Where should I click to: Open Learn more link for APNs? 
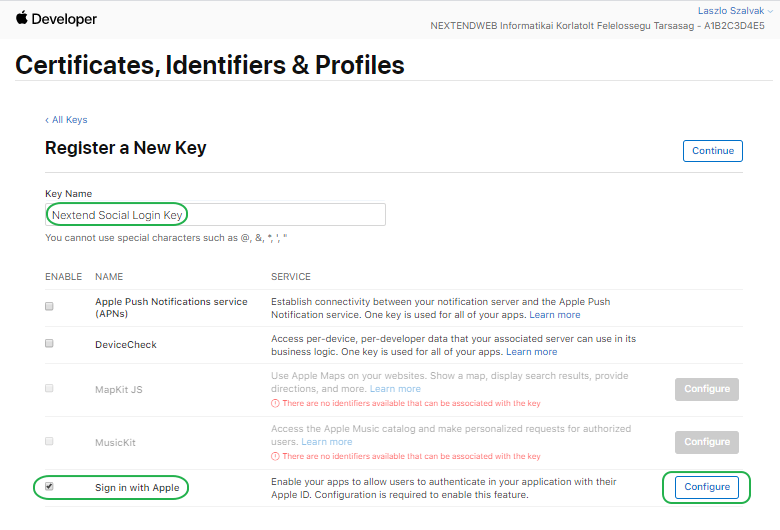pos(555,315)
